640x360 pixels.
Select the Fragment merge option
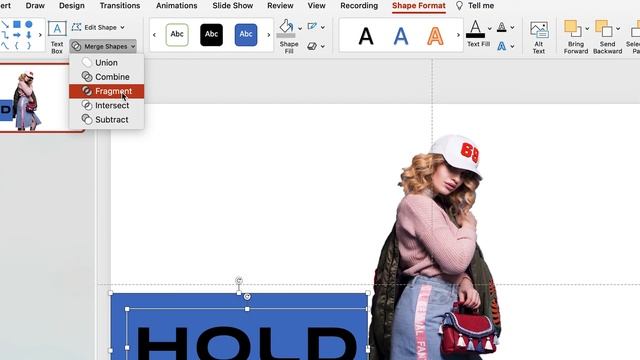pos(107,91)
